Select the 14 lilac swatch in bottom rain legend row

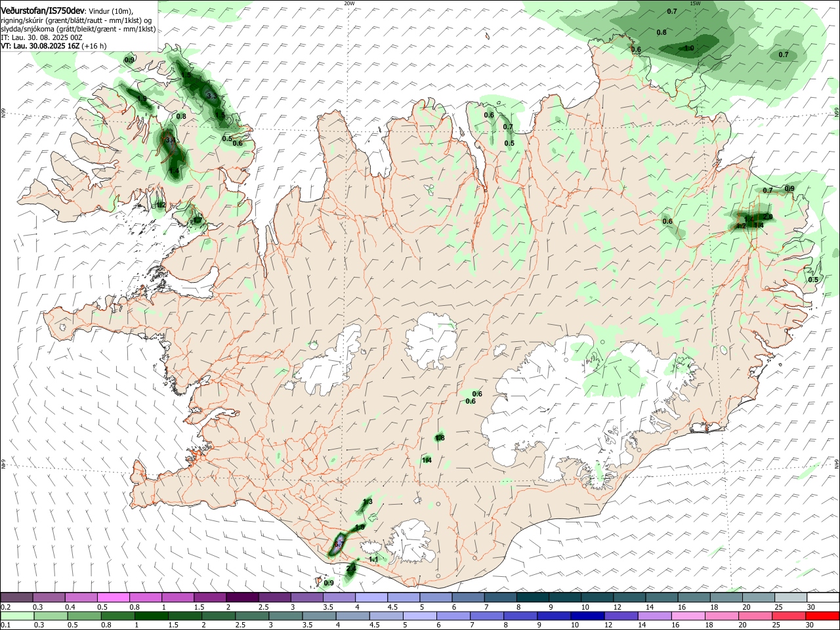(x=654, y=616)
